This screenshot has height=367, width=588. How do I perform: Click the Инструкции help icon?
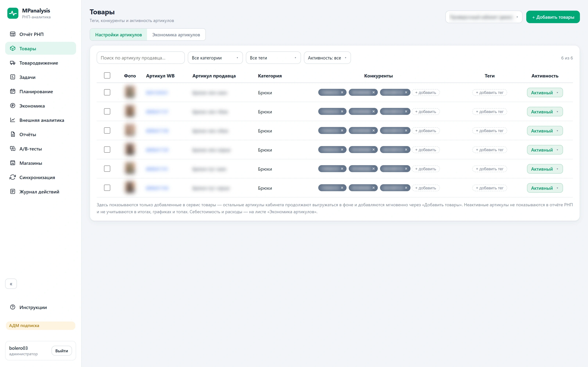click(x=13, y=307)
